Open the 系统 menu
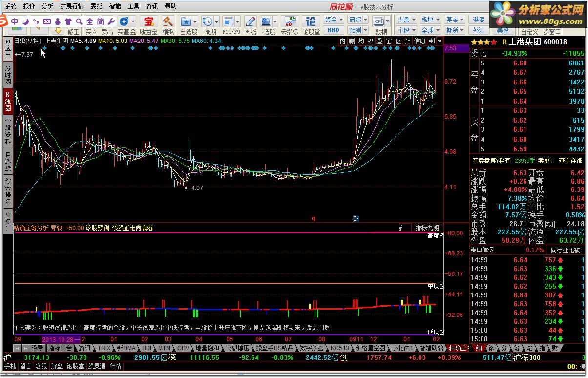588x378 pixels. pos(10,6)
